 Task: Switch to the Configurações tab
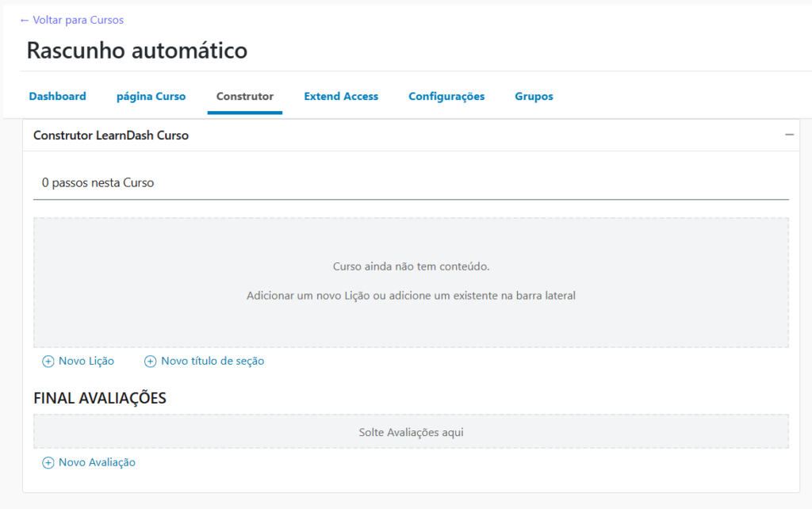click(x=446, y=97)
